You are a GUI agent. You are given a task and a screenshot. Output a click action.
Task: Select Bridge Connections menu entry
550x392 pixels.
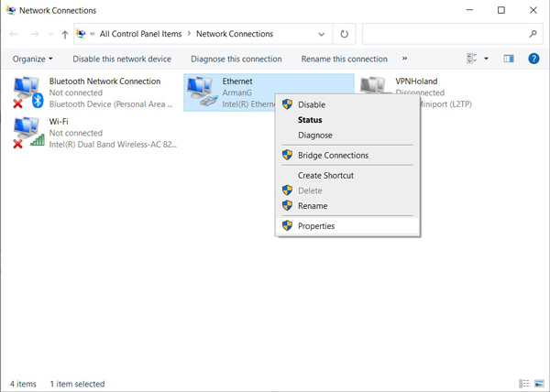pyautogui.click(x=347, y=155)
